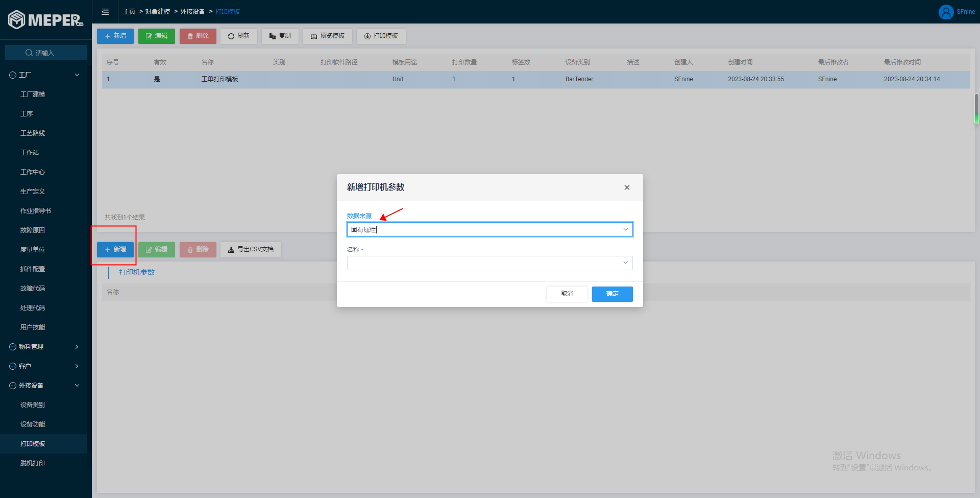Open the 名称 dropdown in dialog
Screen dimensions: 980x498
490,263
